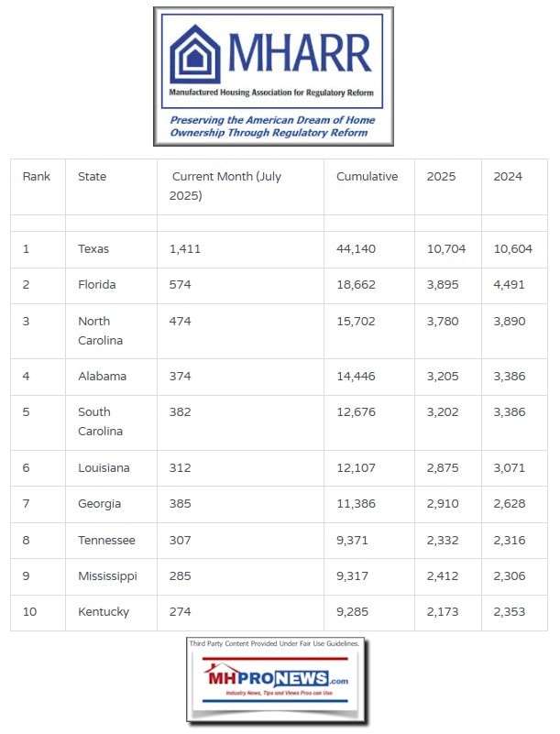Image resolution: width=560 pixels, height=734 pixels.
Task: Click the Tennessee state cell
Action: (x=104, y=541)
